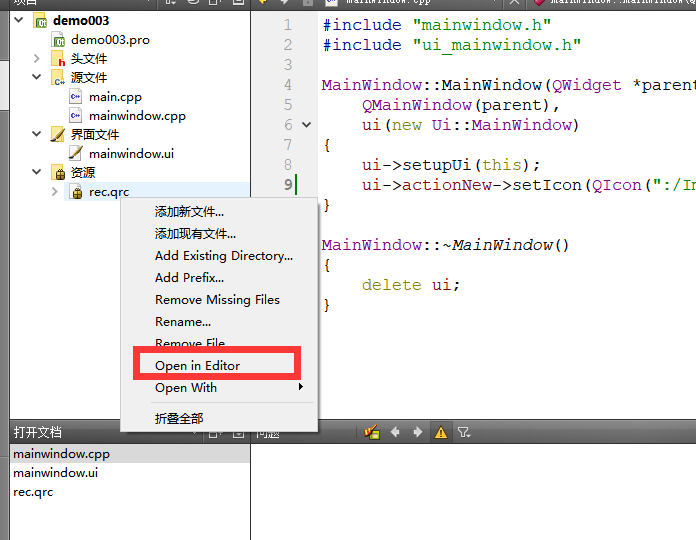Choose Open in Editor from context menu
The height and width of the screenshot is (540, 696).
point(198,366)
